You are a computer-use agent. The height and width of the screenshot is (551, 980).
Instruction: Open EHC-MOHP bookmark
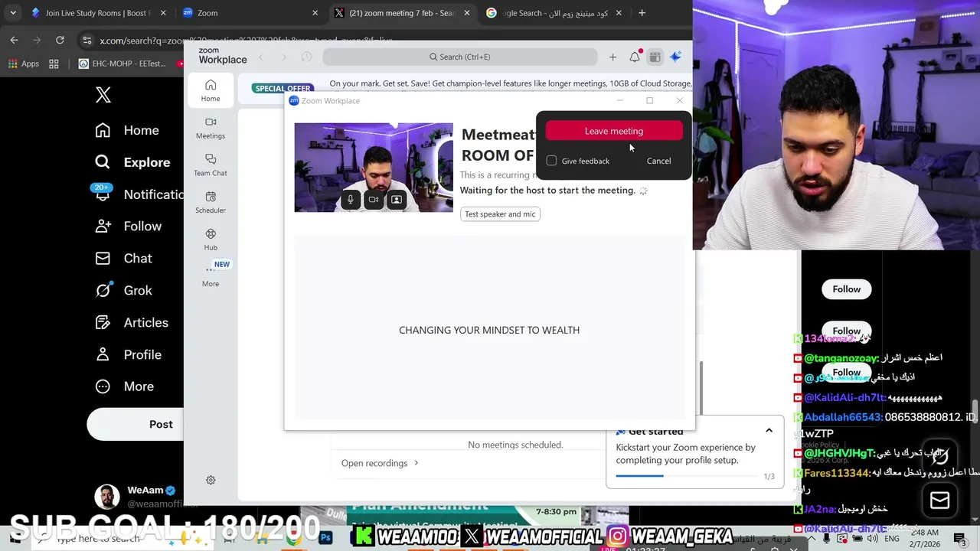[x=122, y=64]
